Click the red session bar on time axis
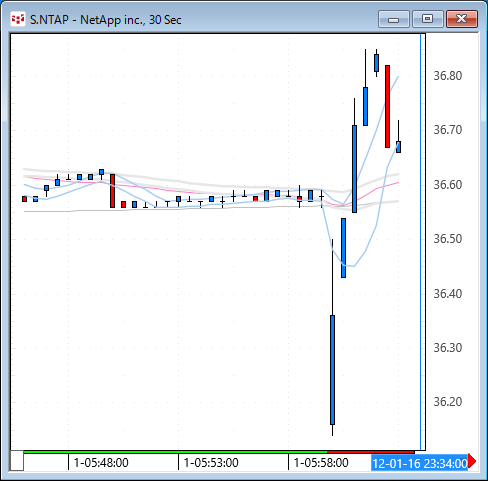The height and width of the screenshot is (481, 488). pos(371,452)
